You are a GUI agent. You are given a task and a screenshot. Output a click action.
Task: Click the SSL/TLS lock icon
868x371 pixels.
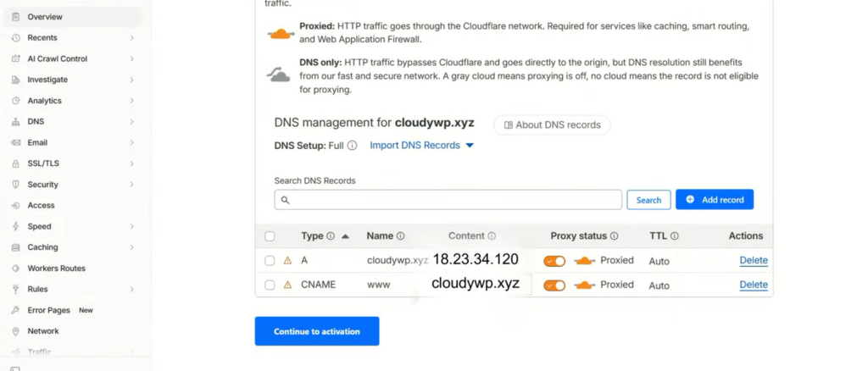(15, 163)
